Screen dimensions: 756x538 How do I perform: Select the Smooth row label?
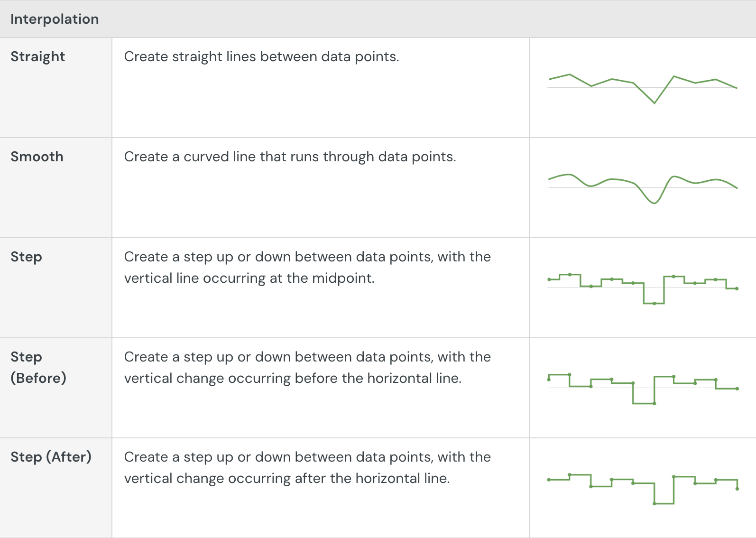(37, 157)
